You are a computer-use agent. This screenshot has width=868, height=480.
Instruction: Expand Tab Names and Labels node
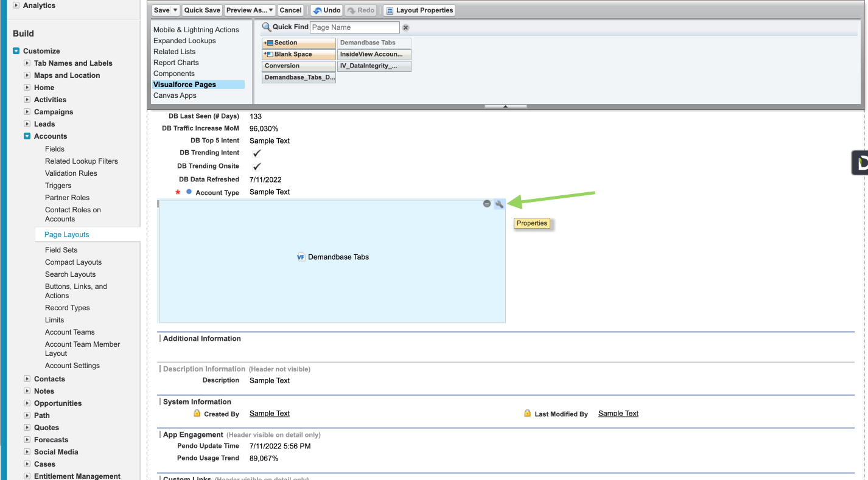tap(27, 63)
